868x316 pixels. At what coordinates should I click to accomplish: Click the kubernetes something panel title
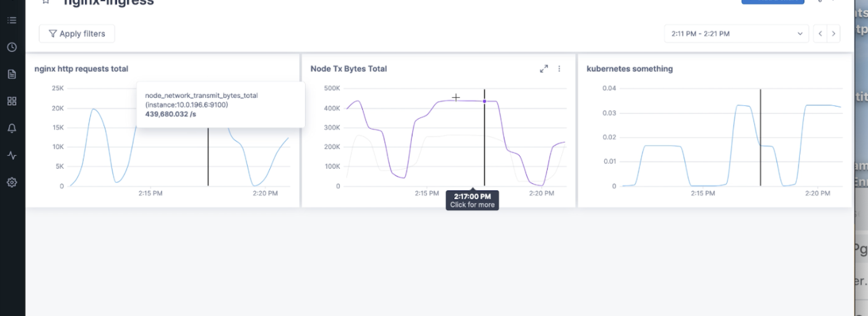[629, 69]
